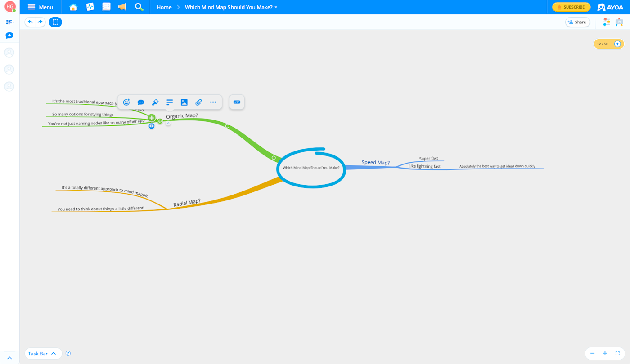Select the Organic Map? branch

(182, 116)
